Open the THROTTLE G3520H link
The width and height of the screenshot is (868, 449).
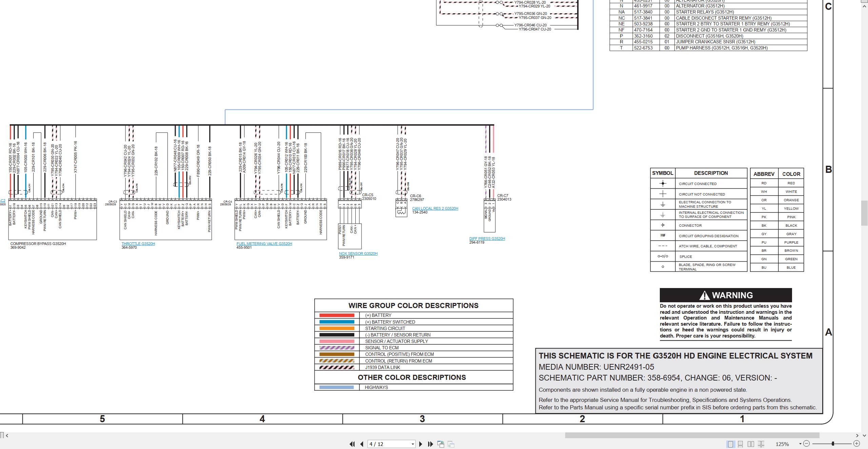point(138,244)
